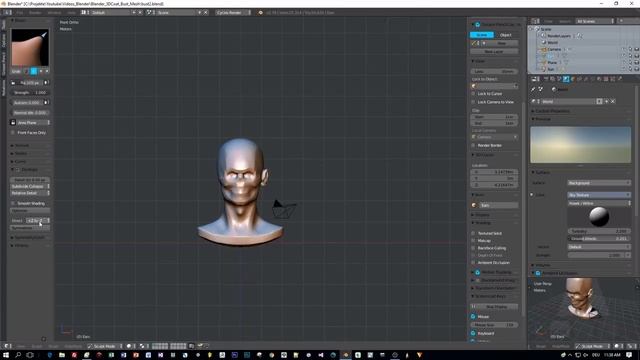Screen dimensions: 640x360
Task: Switch to Object tab in grease pencil panel
Action: point(506,35)
